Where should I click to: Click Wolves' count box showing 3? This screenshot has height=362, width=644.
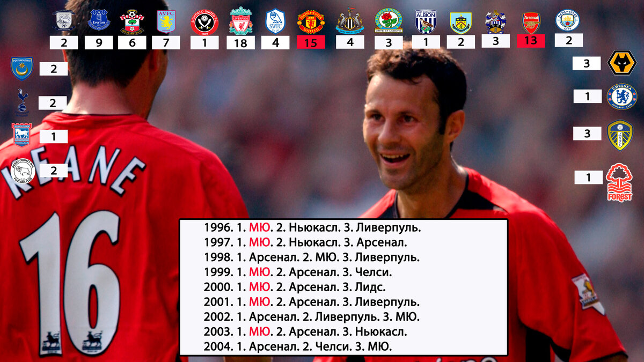coord(587,63)
